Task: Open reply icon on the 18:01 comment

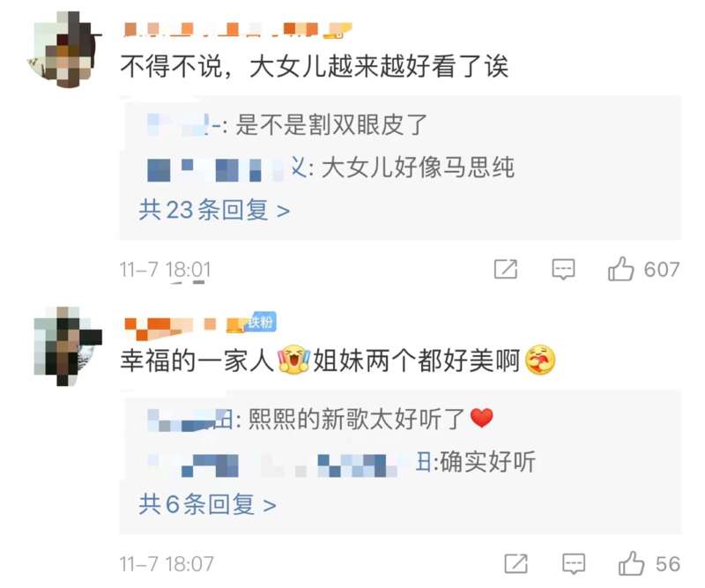Action: (563, 269)
